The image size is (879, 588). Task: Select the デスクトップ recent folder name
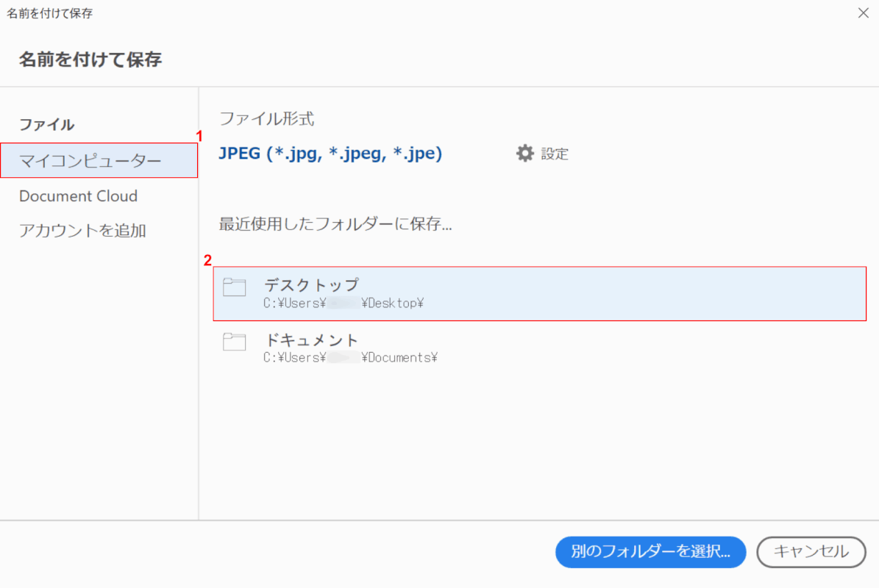pyautogui.click(x=311, y=284)
